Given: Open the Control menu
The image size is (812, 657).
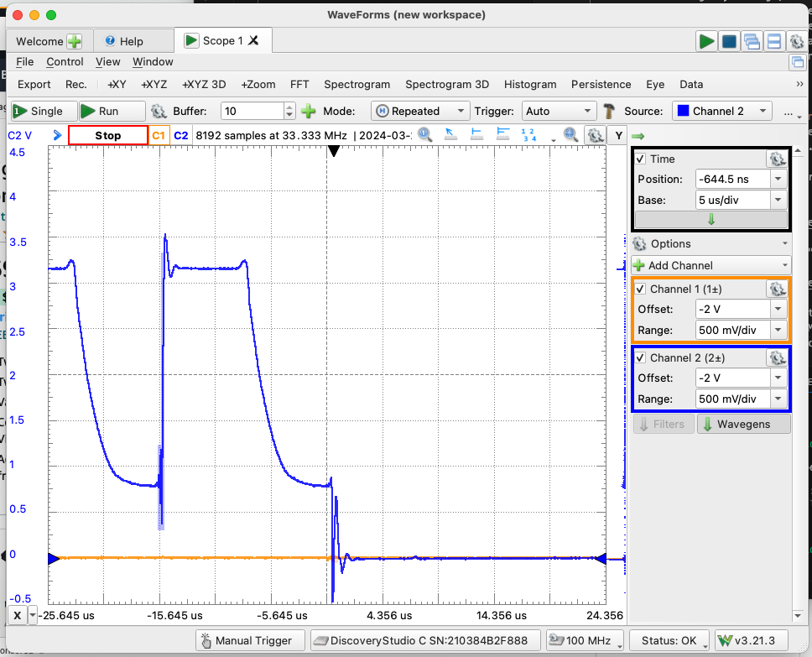Looking at the screenshot, I should pyautogui.click(x=65, y=61).
